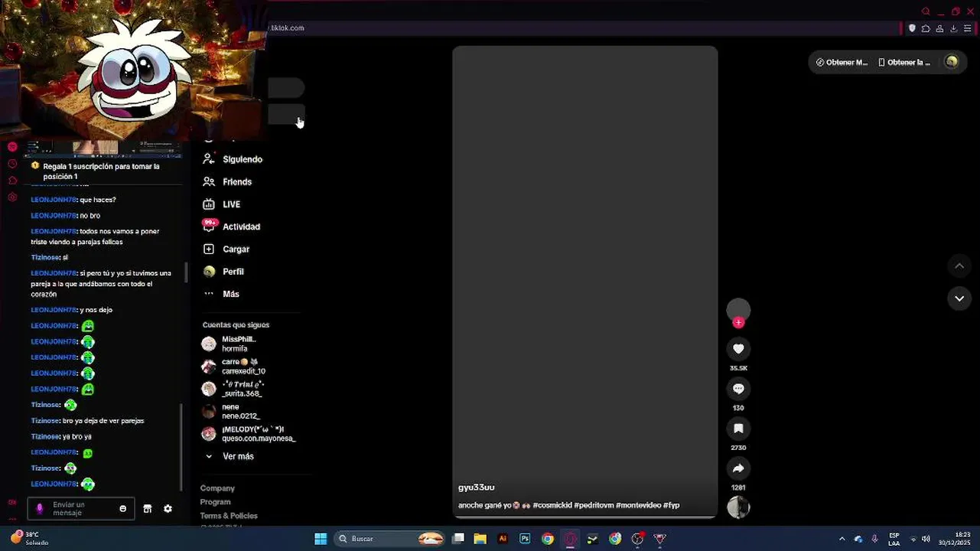The image size is (980, 551).
Task: Open File Explorer from the taskbar
Action: click(x=480, y=539)
